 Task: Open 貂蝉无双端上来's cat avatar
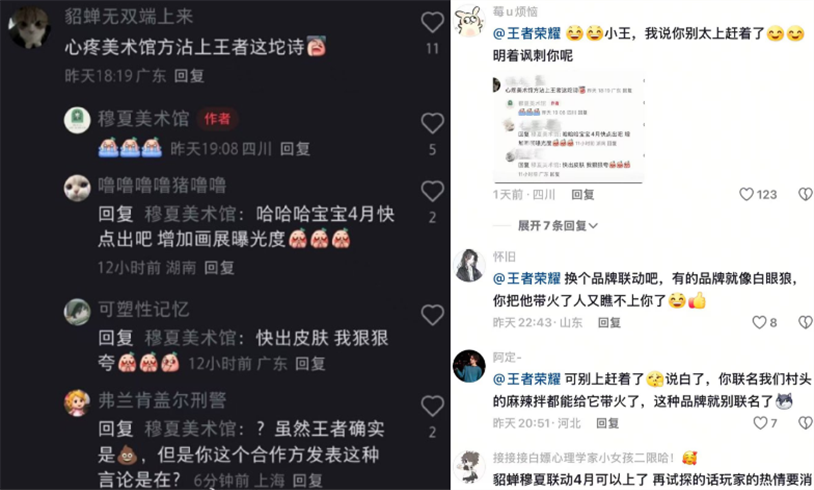(x=29, y=27)
